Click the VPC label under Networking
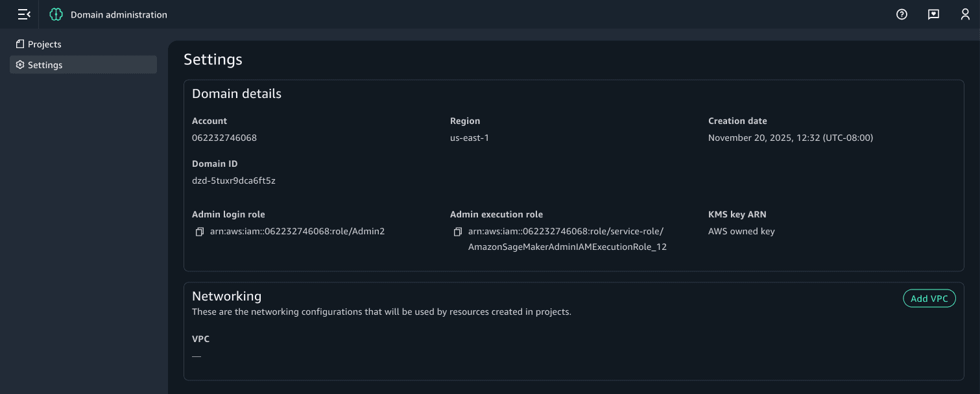The width and height of the screenshot is (980, 394). tap(200, 339)
